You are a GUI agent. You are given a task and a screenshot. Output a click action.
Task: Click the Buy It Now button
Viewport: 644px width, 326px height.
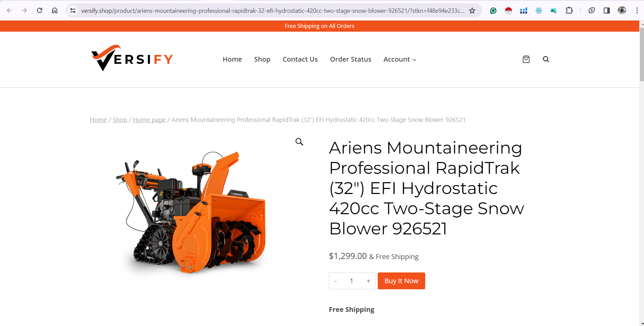[x=401, y=281]
